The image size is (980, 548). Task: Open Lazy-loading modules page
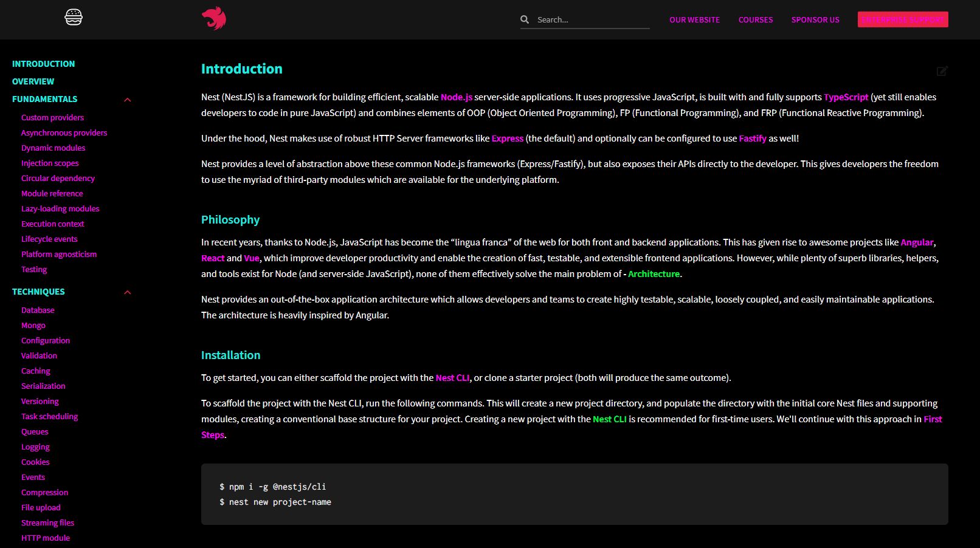[60, 208]
